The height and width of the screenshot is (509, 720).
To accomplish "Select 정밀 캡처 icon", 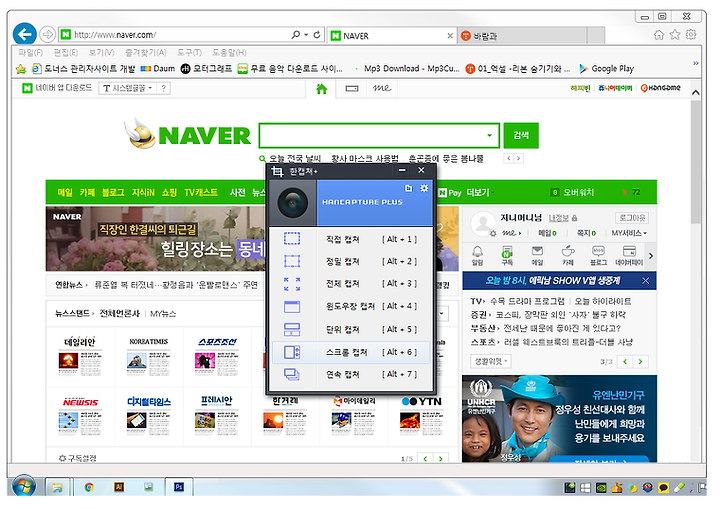I will (x=292, y=261).
